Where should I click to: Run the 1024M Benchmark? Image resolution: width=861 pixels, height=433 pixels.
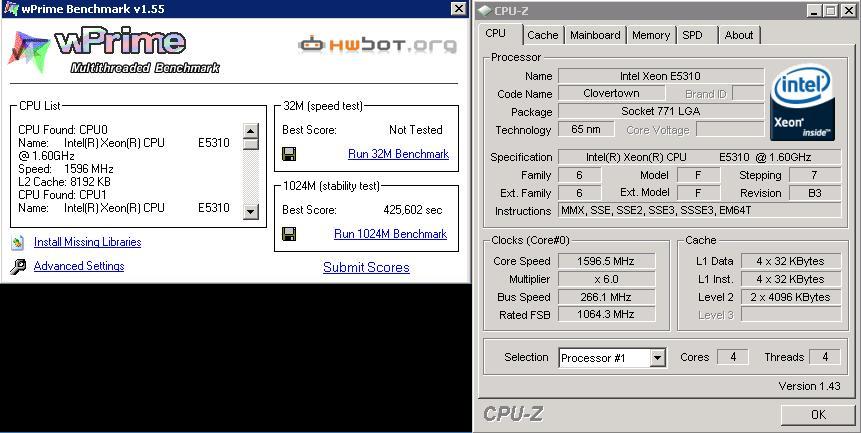[x=390, y=234]
